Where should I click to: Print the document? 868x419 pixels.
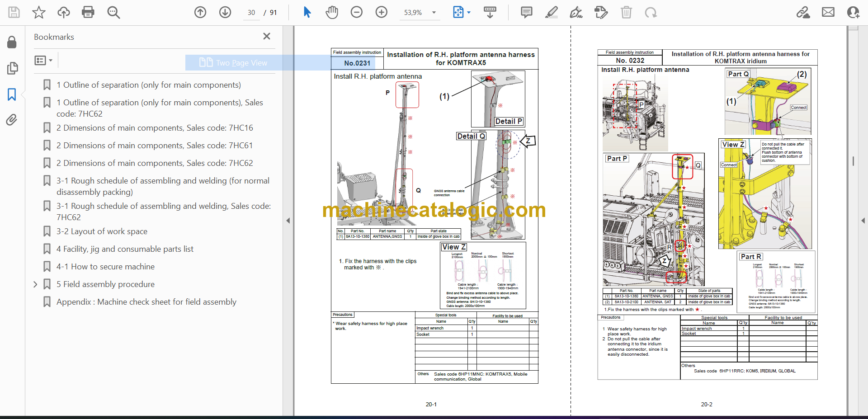coord(88,12)
